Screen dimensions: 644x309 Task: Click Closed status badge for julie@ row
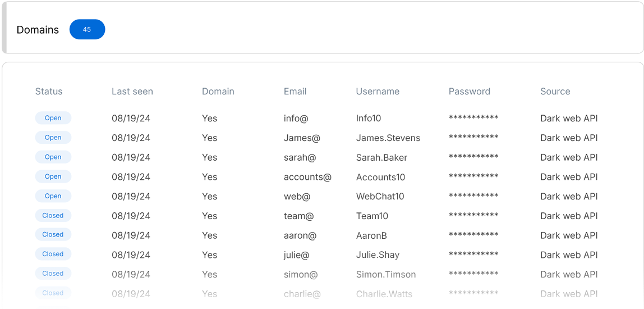click(x=53, y=255)
